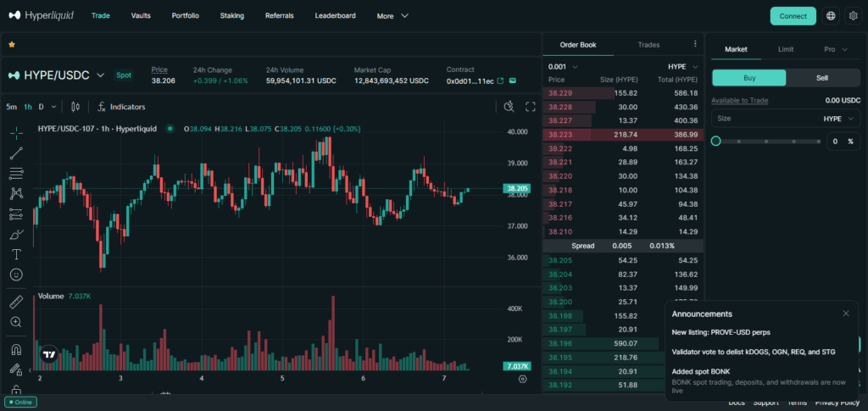868x411 pixels.
Task: Click the favorites star icon
Action: 12,44
